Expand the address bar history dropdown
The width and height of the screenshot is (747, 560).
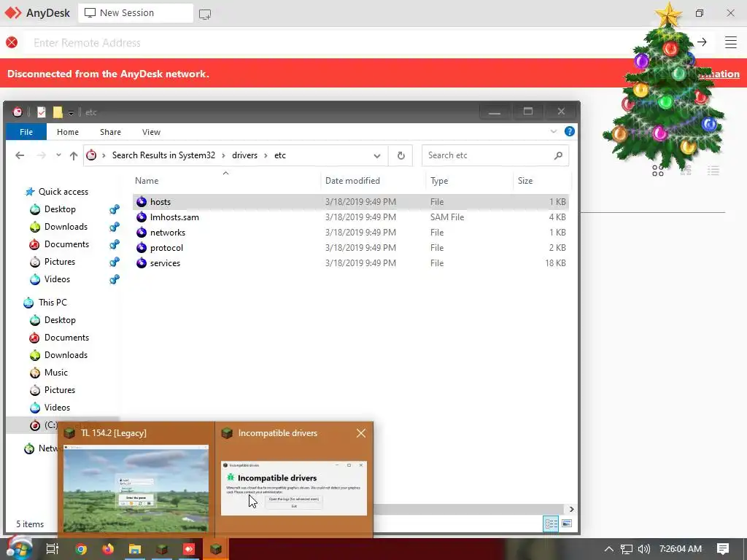377,156
